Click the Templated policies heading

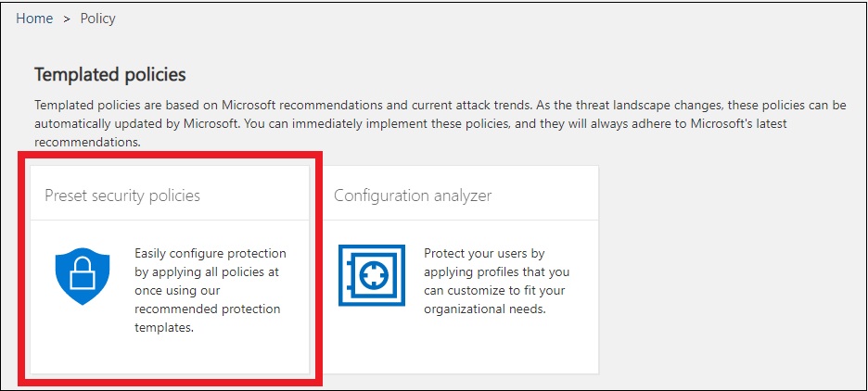110,74
